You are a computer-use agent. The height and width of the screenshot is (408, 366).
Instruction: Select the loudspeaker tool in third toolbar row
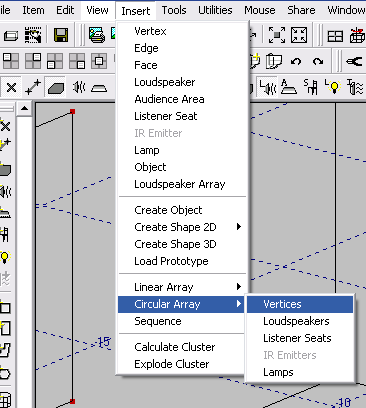(x=79, y=88)
